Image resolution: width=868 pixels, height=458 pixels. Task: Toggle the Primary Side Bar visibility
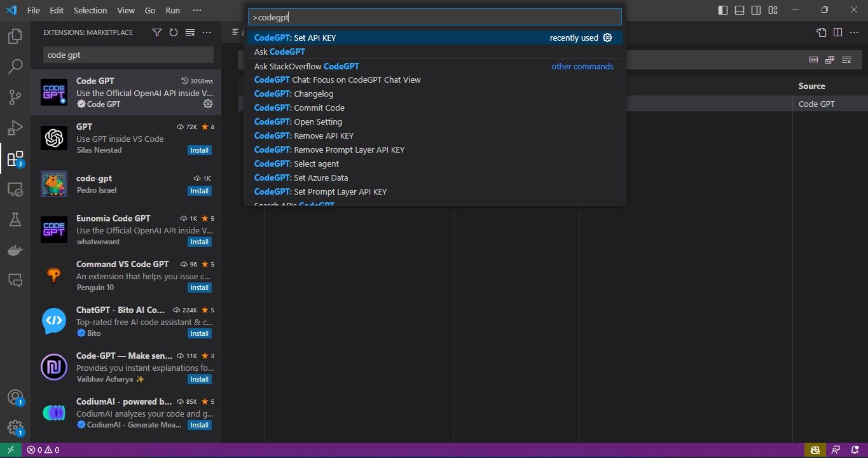[x=722, y=10]
